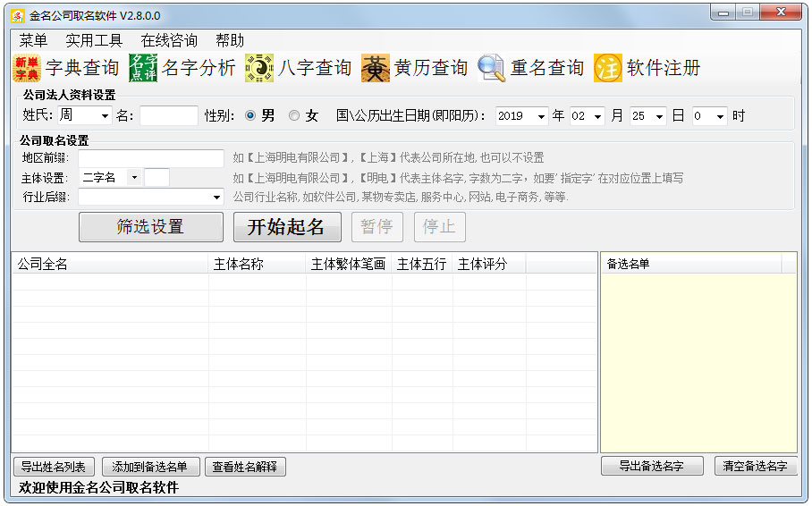Sort by the 主体评分 column header
Image resolution: width=812 pixels, height=506 pixels.
[x=489, y=264]
